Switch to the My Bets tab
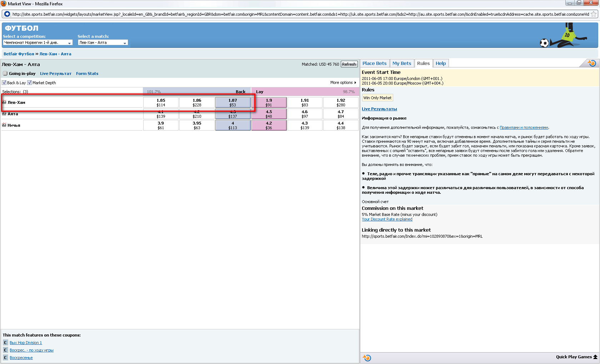The image size is (600, 364). 402,63
